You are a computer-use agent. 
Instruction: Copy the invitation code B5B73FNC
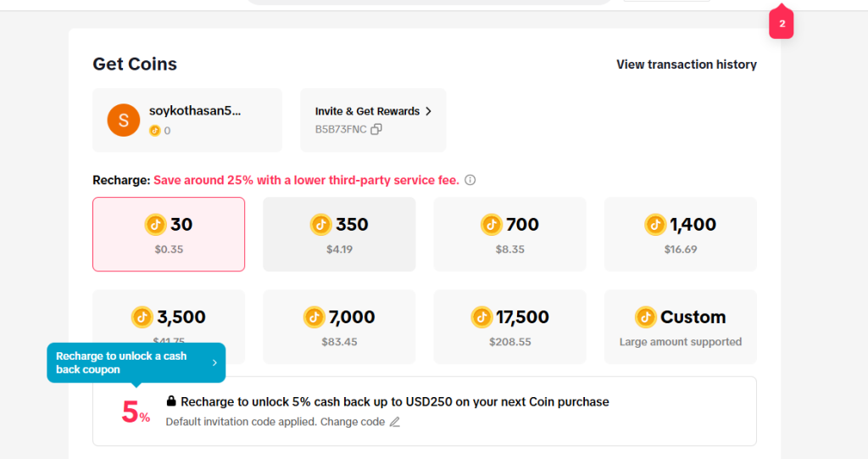coord(376,129)
